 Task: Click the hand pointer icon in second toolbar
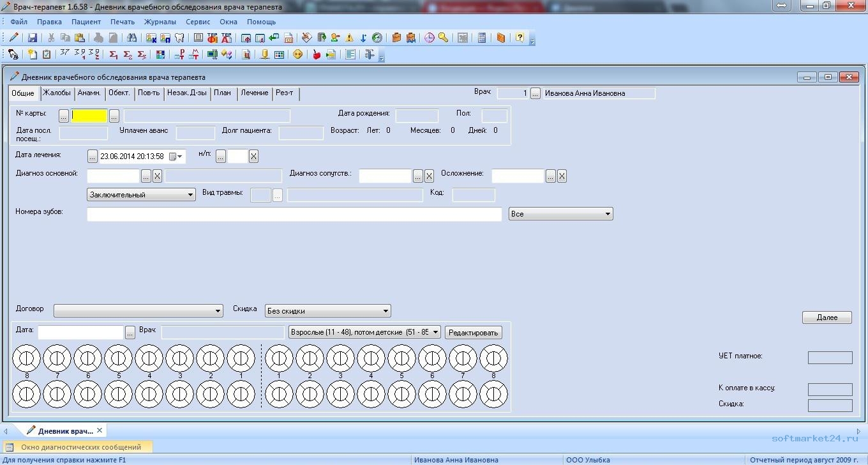click(x=13, y=54)
